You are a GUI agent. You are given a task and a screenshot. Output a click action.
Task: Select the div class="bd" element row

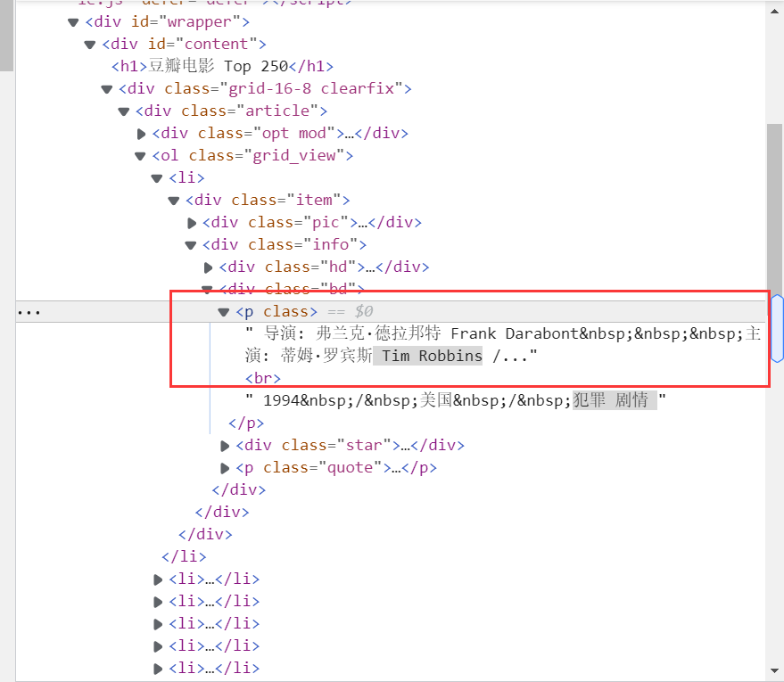292,289
